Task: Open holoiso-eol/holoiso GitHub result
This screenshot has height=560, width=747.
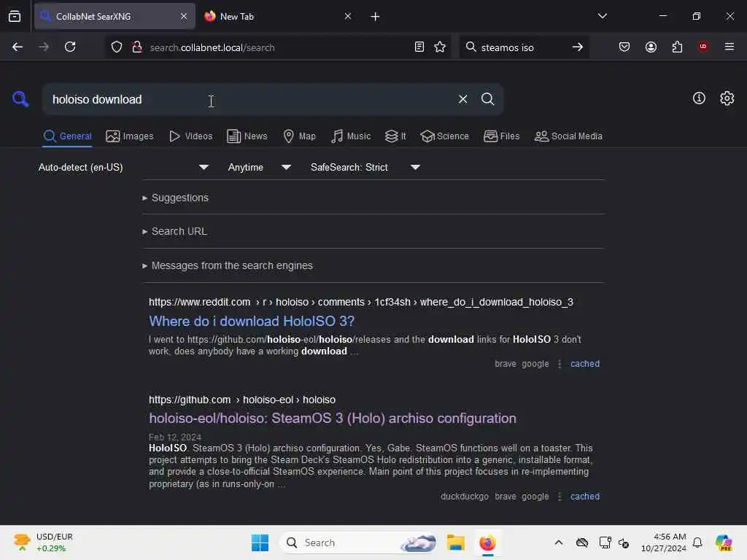Action: 333,418
